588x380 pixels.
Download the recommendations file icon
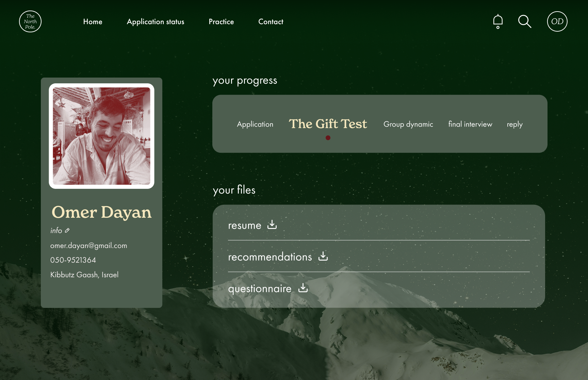323,256
